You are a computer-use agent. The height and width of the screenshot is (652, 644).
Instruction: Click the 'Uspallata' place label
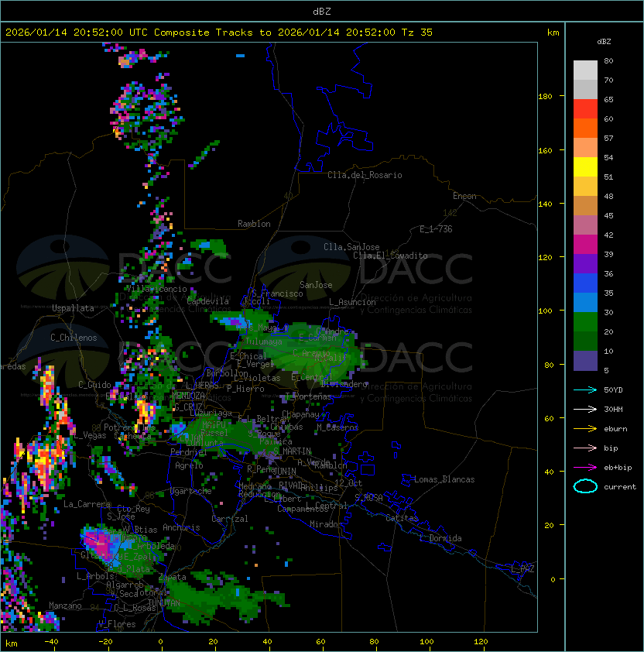click(73, 308)
